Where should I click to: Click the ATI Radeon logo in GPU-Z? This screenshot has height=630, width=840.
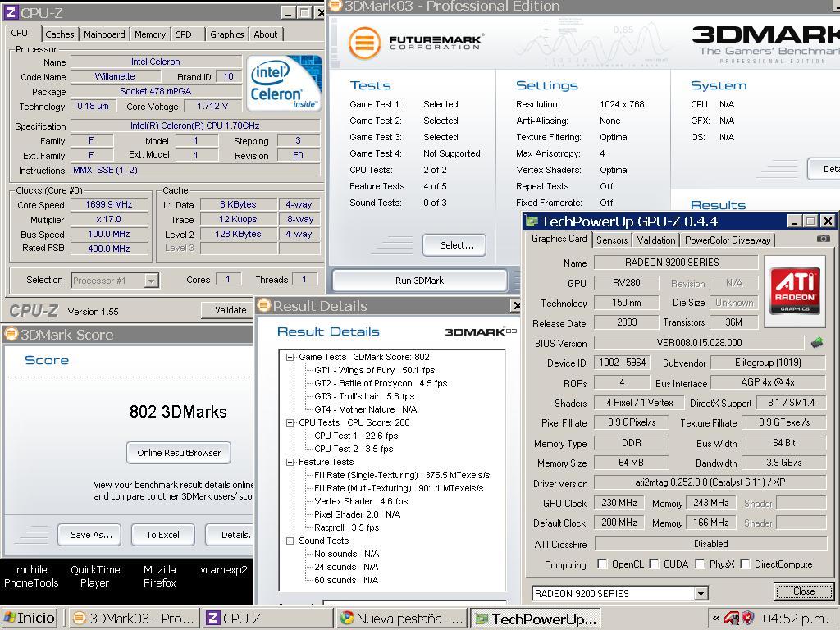[795, 291]
